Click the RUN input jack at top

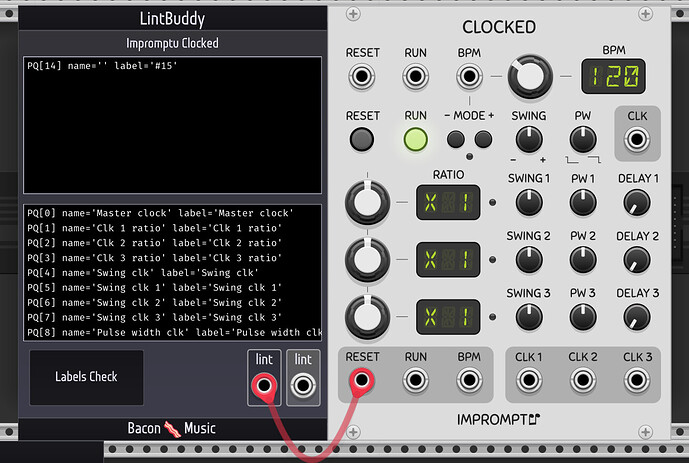[x=415, y=76]
